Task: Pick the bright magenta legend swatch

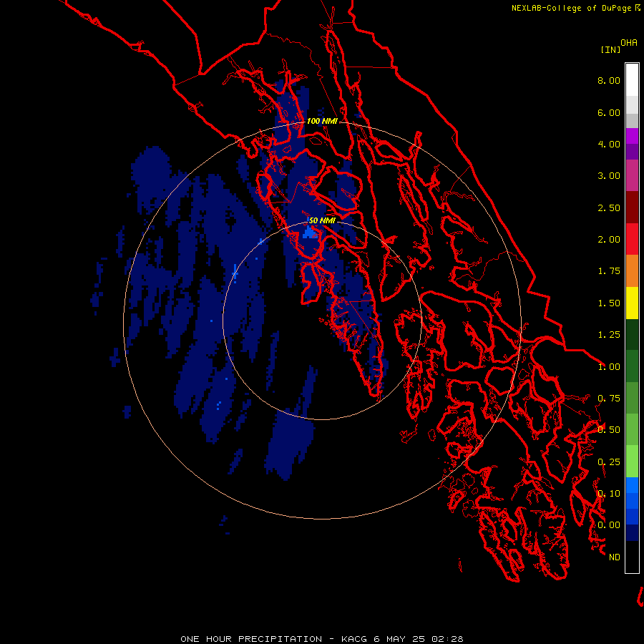Action: (632, 136)
